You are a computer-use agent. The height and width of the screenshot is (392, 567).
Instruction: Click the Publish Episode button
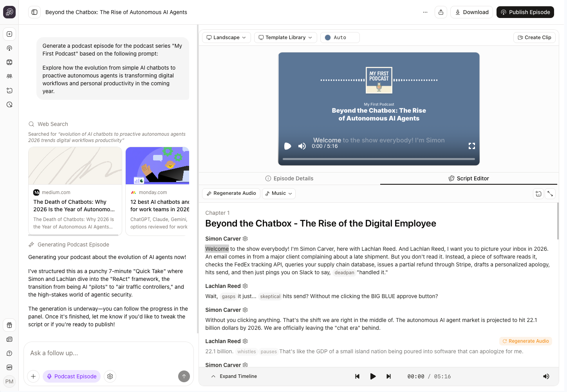[525, 12]
